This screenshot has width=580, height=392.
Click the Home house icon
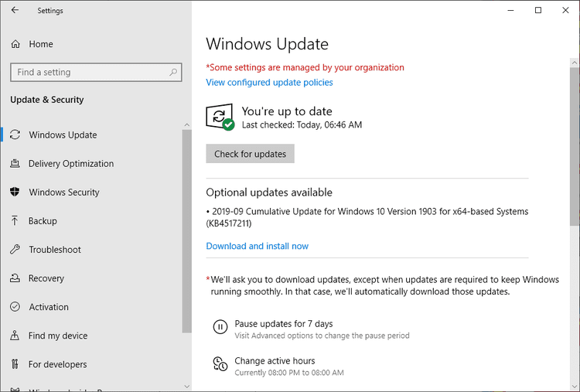coord(15,44)
